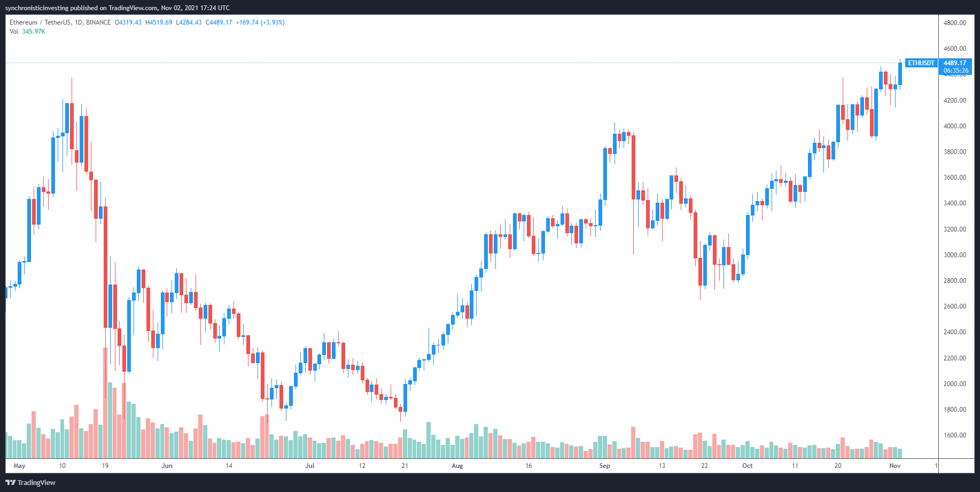Select the current price label 4489.17
Image resolution: width=980 pixels, height=492 pixels.
(955, 63)
